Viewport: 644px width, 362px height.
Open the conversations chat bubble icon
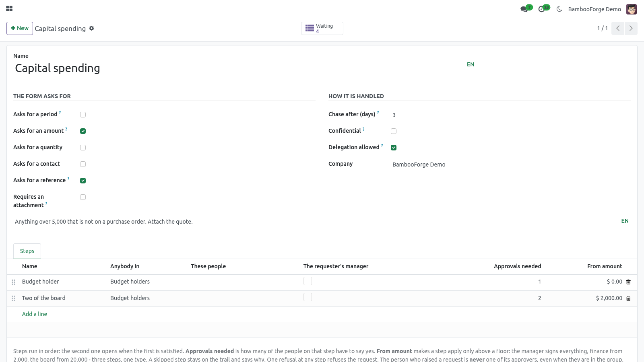pyautogui.click(x=524, y=9)
